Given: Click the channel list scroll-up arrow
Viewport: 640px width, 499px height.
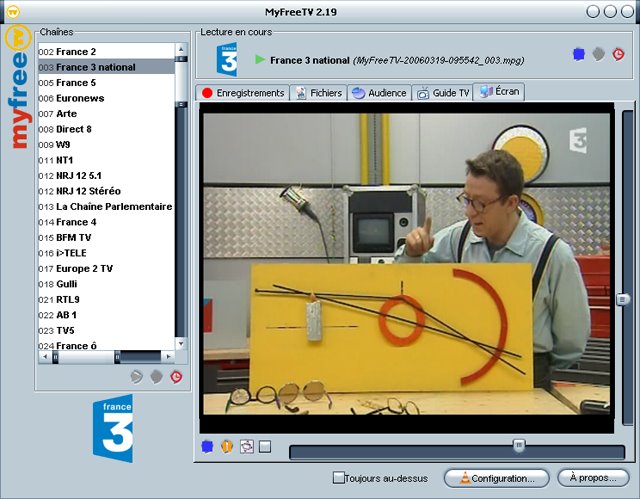Looking at the screenshot, I should coord(181,49).
